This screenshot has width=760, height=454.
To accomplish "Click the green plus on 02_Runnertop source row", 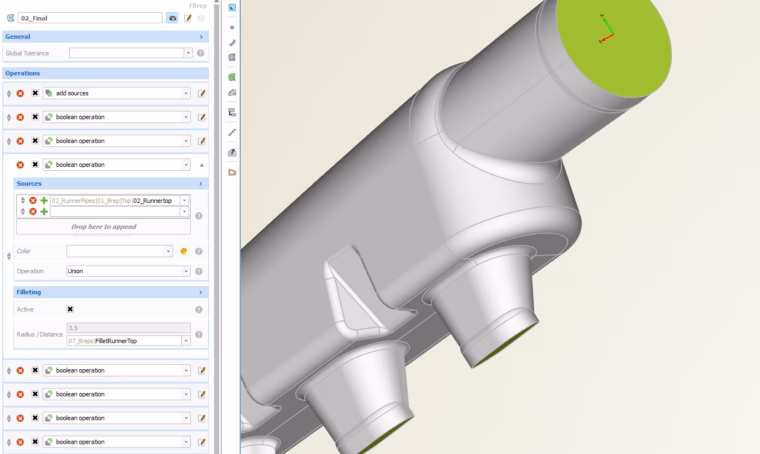I will coord(44,201).
